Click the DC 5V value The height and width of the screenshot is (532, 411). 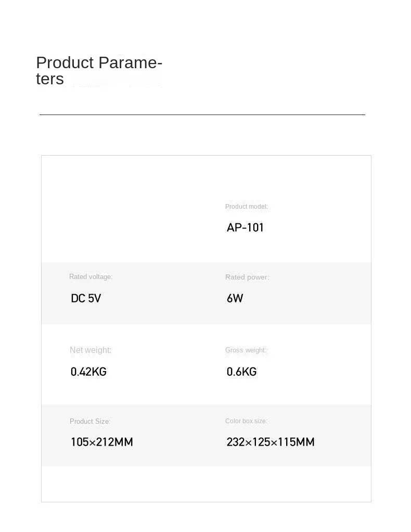[x=86, y=298]
